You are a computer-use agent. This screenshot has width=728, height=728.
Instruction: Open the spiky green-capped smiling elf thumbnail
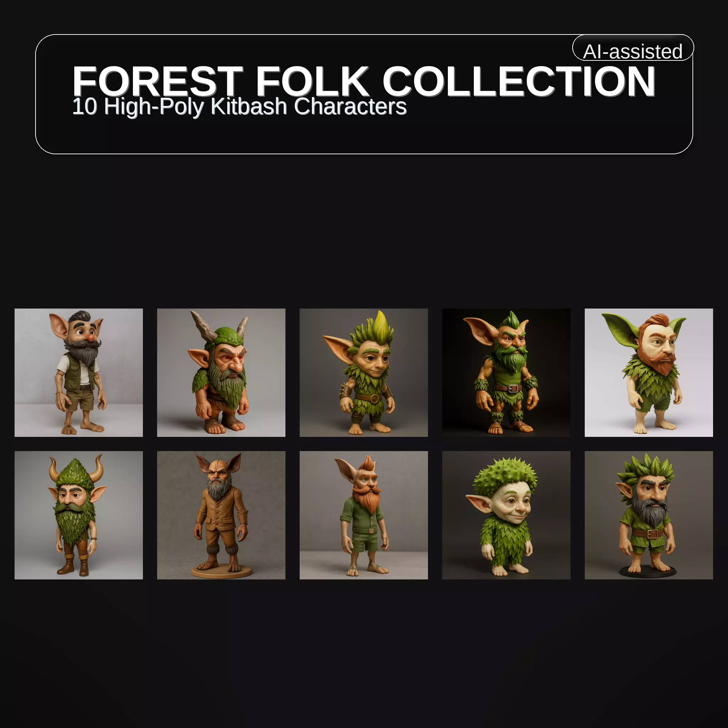tap(506, 515)
